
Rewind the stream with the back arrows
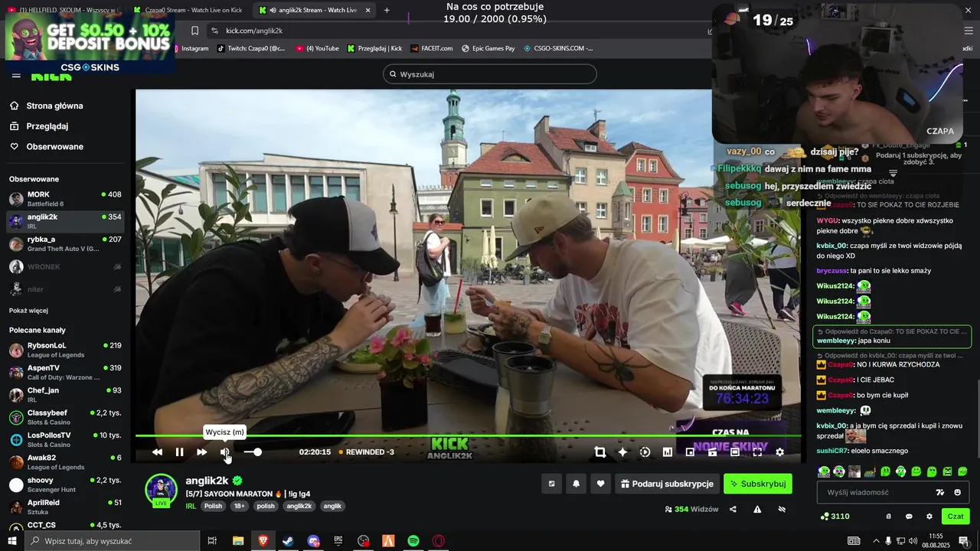[157, 452]
